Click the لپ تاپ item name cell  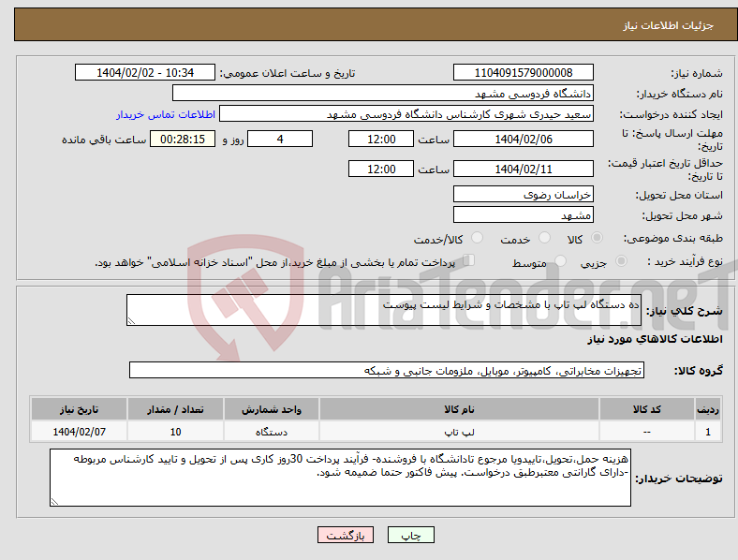(459, 432)
